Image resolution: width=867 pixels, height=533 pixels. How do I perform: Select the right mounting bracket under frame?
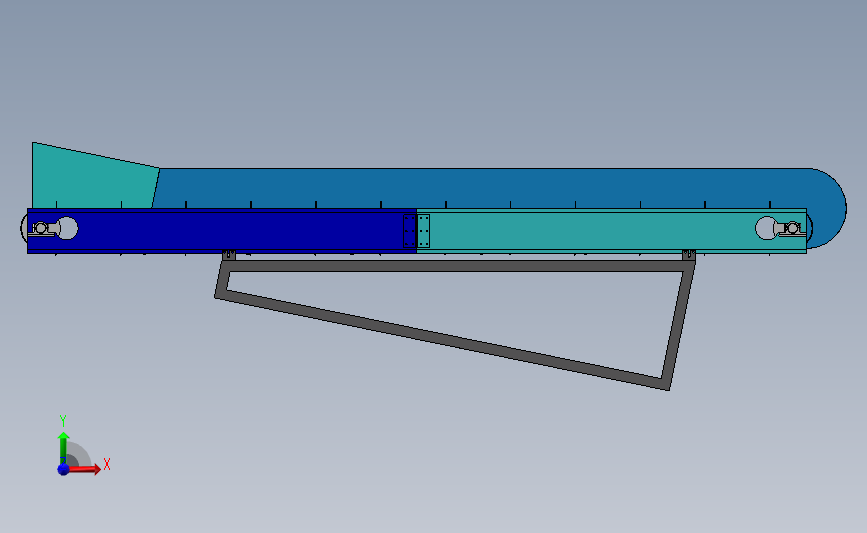click(x=689, y=255)
